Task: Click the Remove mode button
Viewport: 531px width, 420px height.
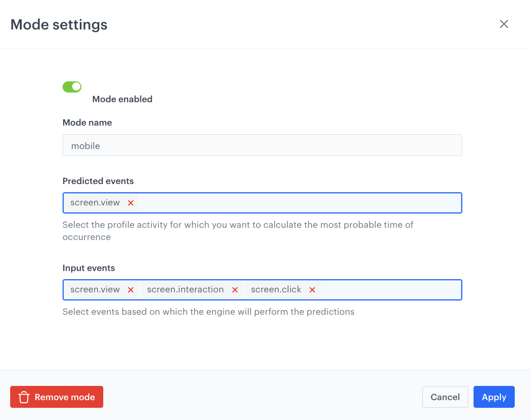Action: (56, 397)
